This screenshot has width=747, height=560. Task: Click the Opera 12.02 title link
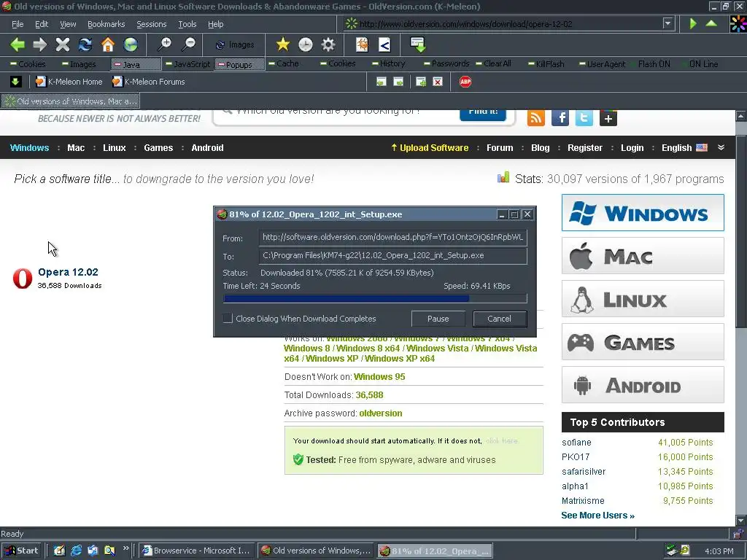tap(68, 272)
